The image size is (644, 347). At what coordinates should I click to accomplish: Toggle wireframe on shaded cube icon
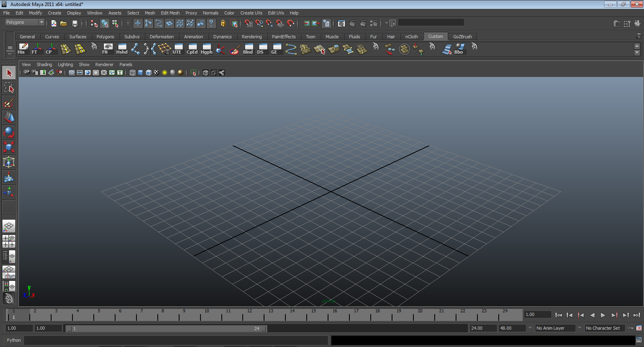coord(149,73)
